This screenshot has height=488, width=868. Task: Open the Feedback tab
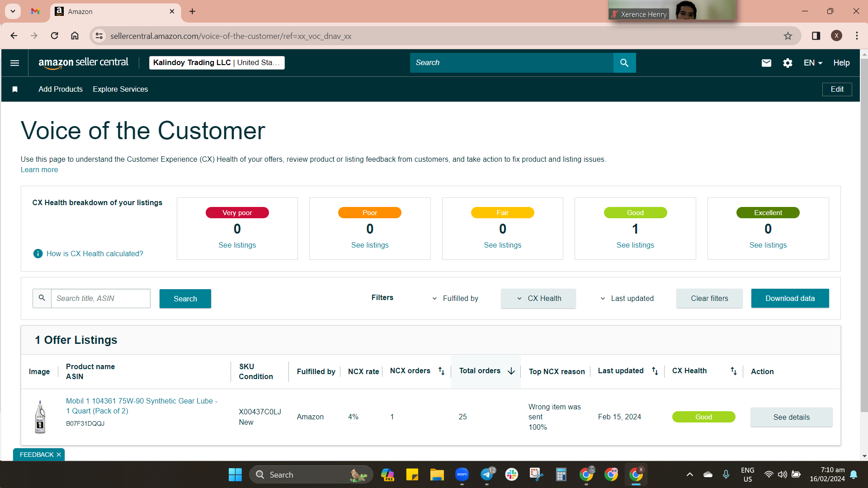pyautogui.click(x=37, y=455)
